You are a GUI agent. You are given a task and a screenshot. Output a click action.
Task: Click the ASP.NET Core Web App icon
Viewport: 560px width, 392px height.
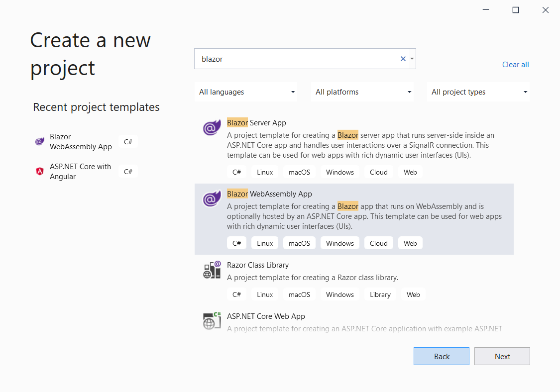pos(212,321)
